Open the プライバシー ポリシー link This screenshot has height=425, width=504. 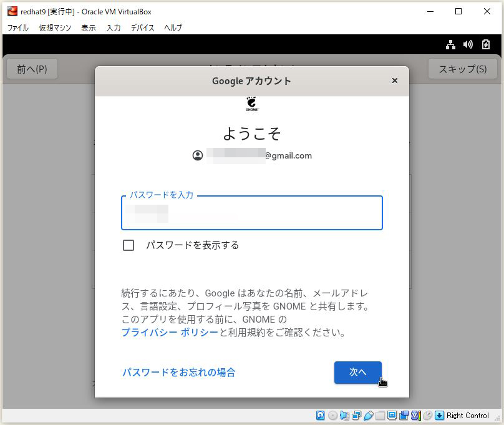(170, 332)
